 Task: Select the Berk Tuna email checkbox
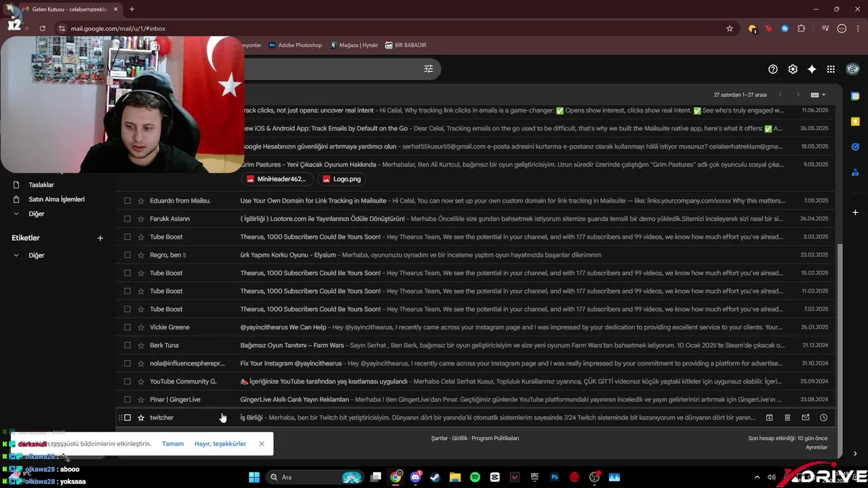point(127,345)
